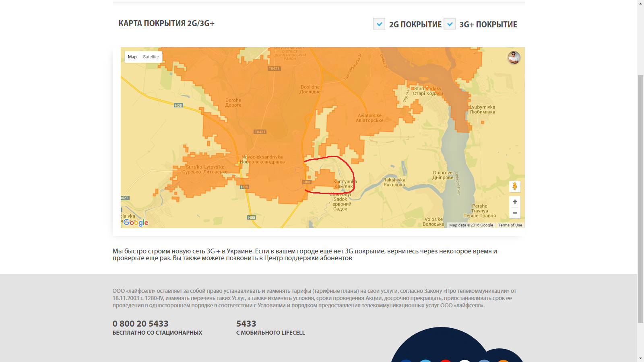Click the С МОБИЛЬНОГО LIFECELL caption
Viewport: 644px width, 362px height.
270,333
